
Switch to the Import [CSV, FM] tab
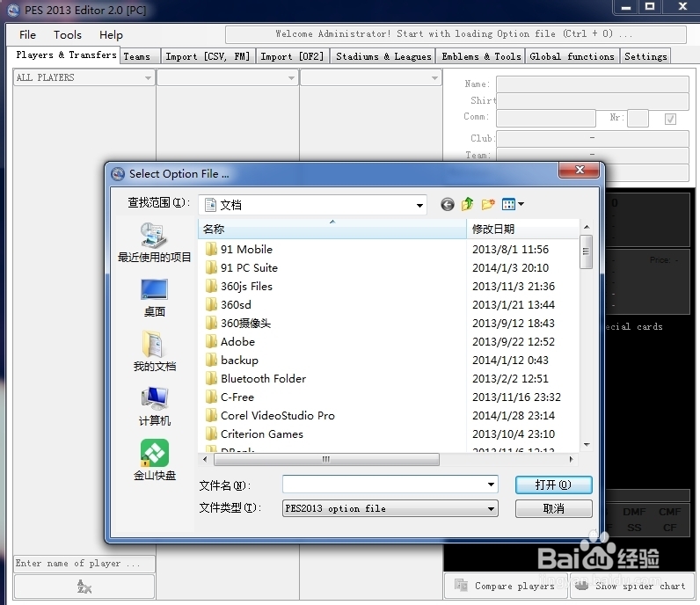(x=208, y=56)
